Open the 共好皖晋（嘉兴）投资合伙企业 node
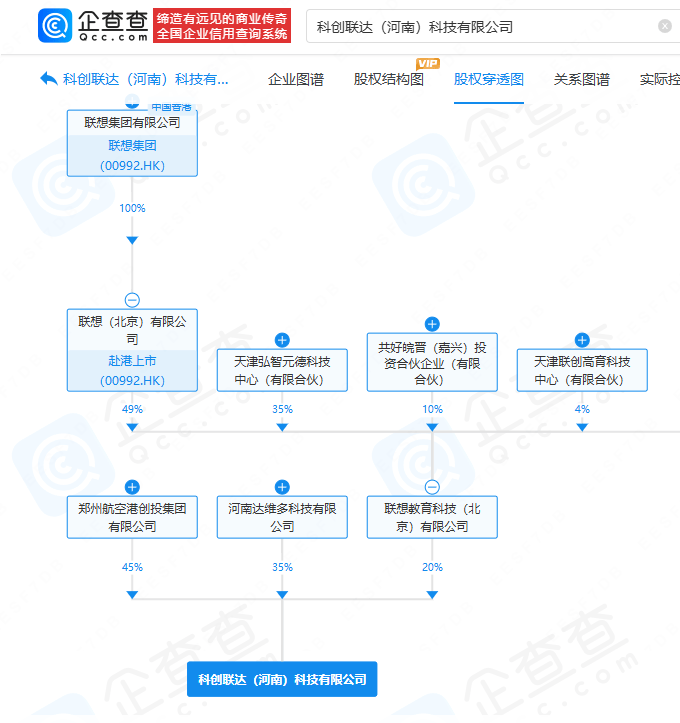This screenshot has width=680, height=723. tap(432, 362)
